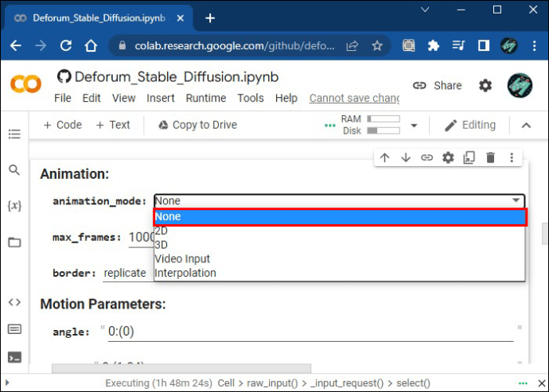This screenshot has width=549, height=392.
Task: Add a new Code cell
Action: click(x=62, y=125)
